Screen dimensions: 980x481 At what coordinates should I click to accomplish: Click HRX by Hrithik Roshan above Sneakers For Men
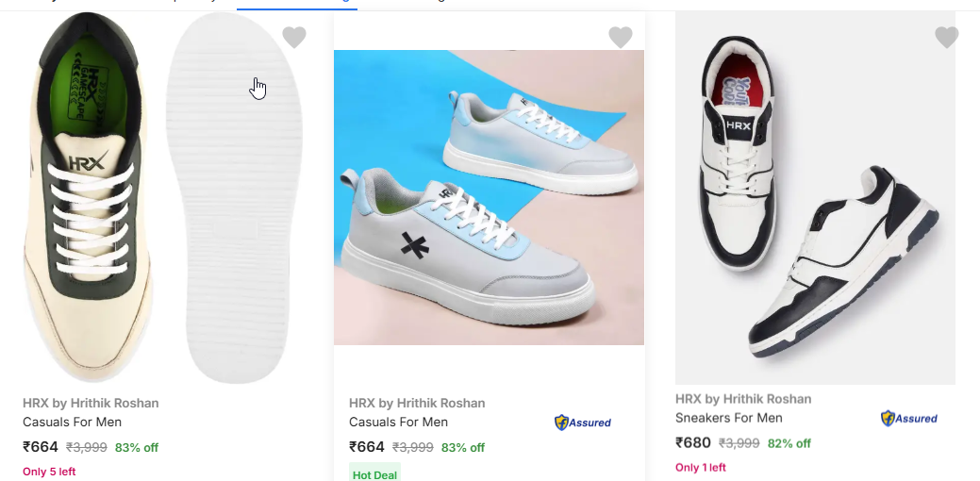(743, 399)
